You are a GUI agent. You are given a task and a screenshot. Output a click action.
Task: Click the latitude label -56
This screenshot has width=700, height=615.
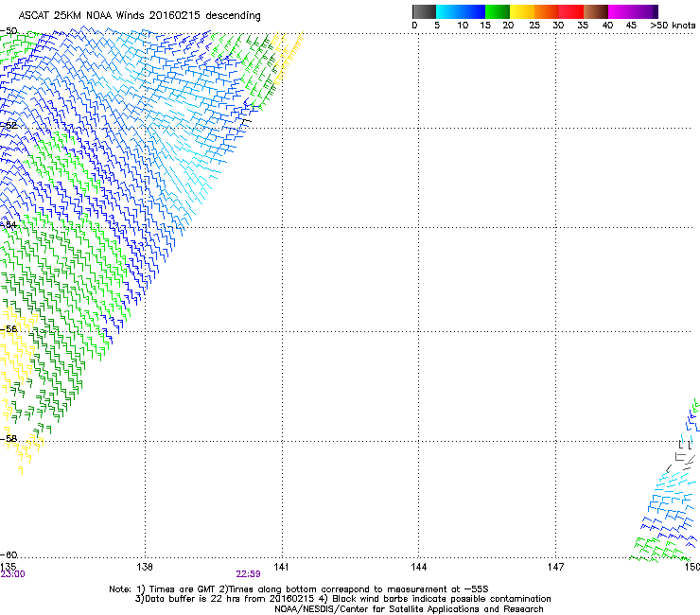tap(9, 329)
